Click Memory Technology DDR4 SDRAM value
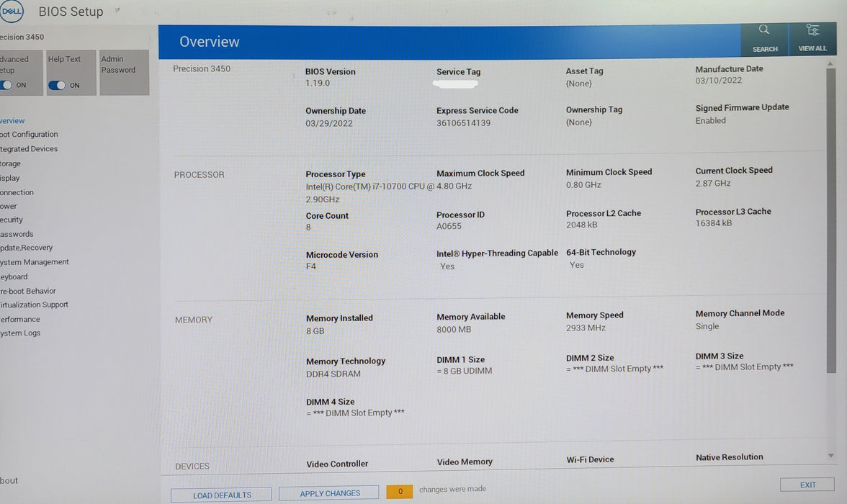 pos(333,374)
